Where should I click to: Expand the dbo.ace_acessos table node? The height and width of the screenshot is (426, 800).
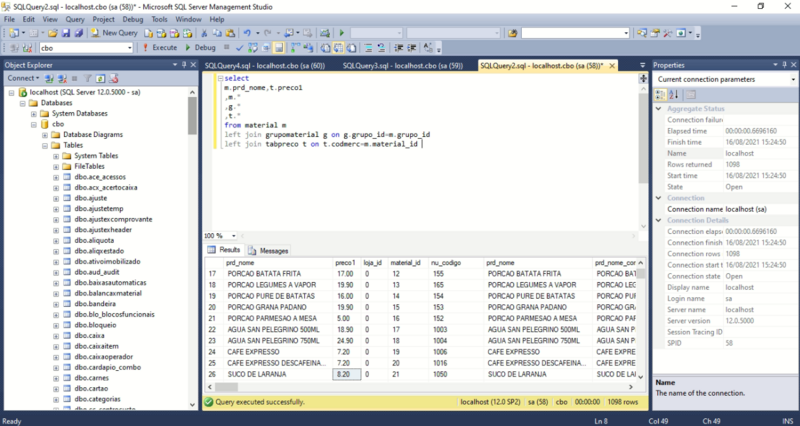click(x=56, y=178)
